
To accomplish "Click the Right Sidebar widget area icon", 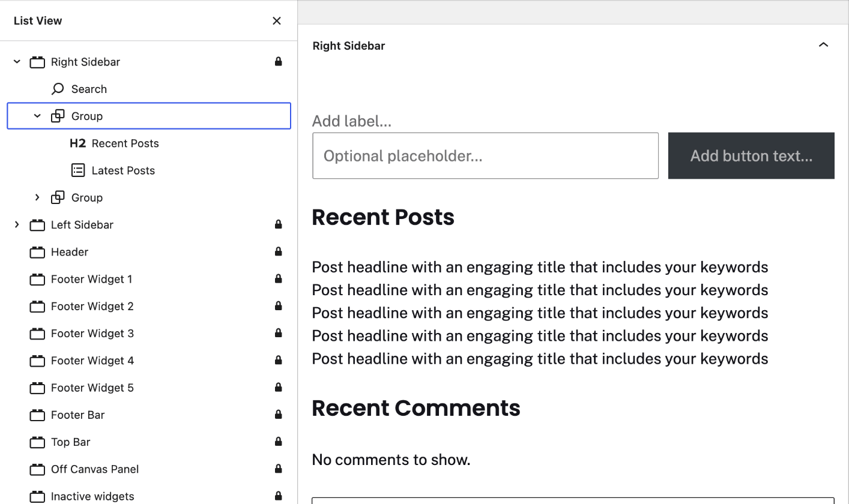I will 37,62.
